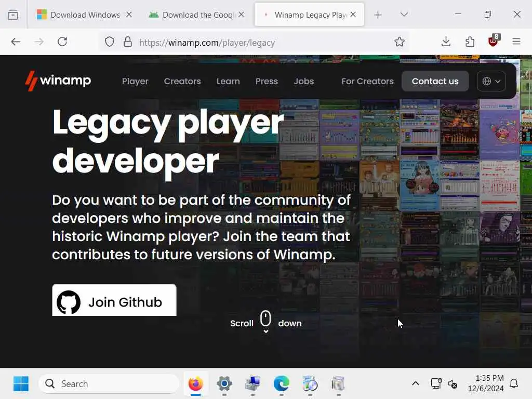Open the Player nav menu item
The width and height of the screenshot is (532, 399).
tap(135, 82)
